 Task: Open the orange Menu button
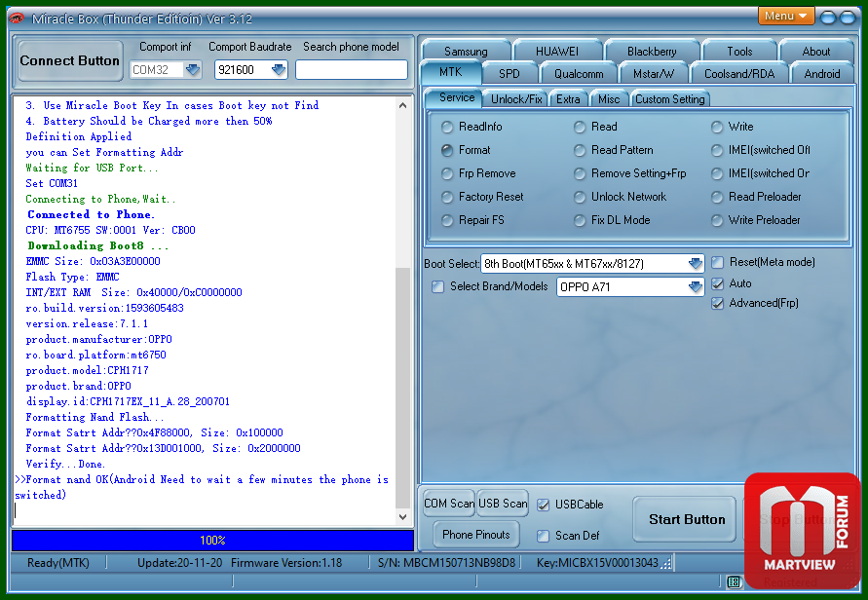pyautogui.click(x=785, y=16)
